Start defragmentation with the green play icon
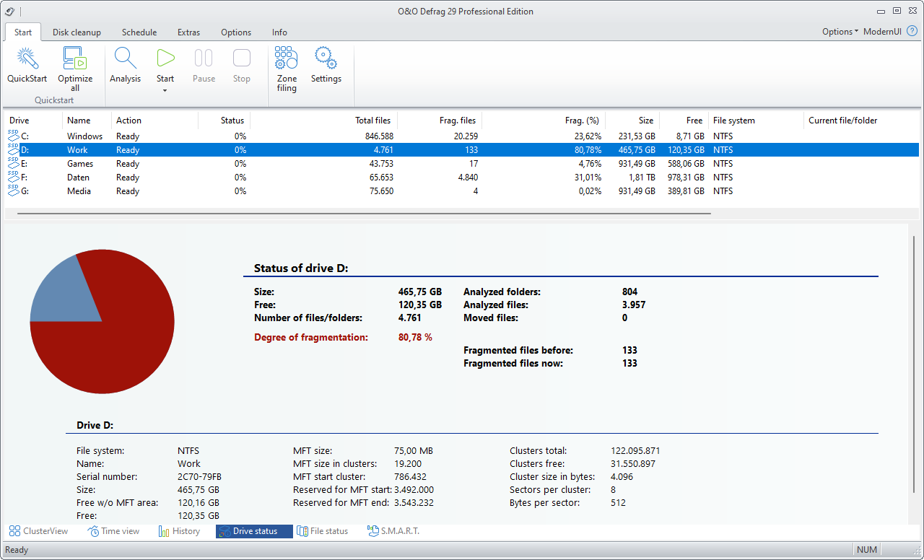Image resolution: width=924 pixels, height=560 pixels. coord(165,58)
